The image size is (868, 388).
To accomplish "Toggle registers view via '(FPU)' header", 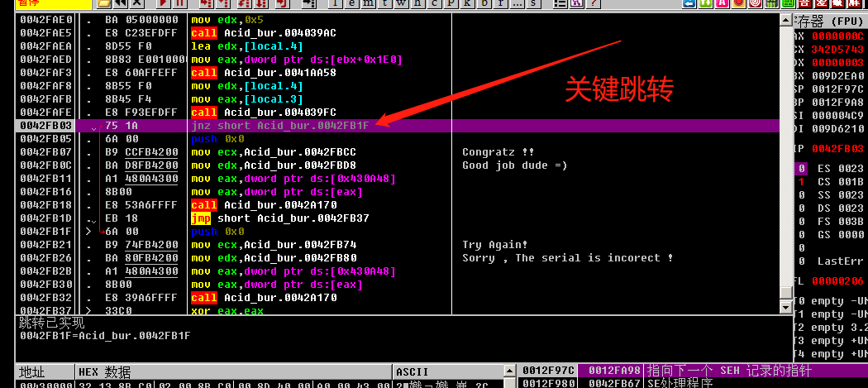I will [x=847, y=22].
